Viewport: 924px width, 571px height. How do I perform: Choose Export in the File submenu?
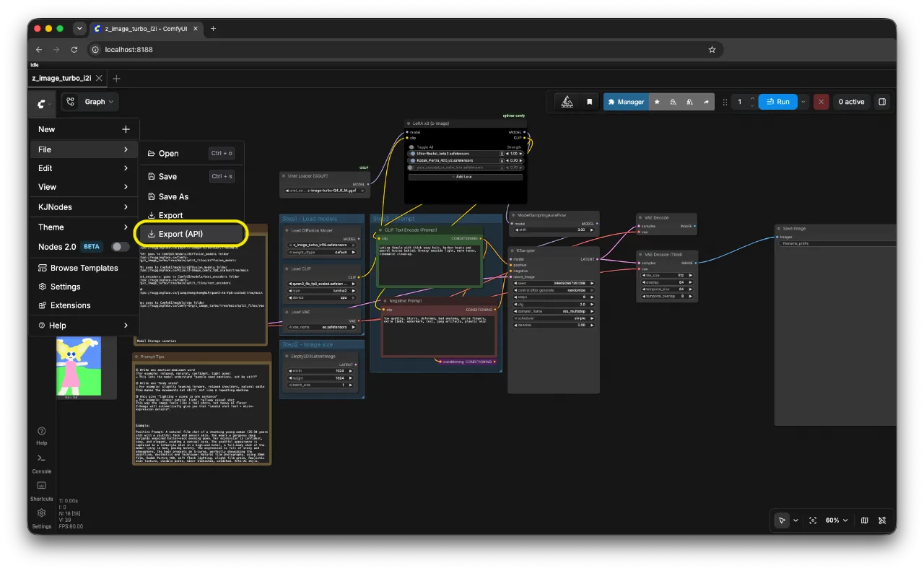pos(191,215)
